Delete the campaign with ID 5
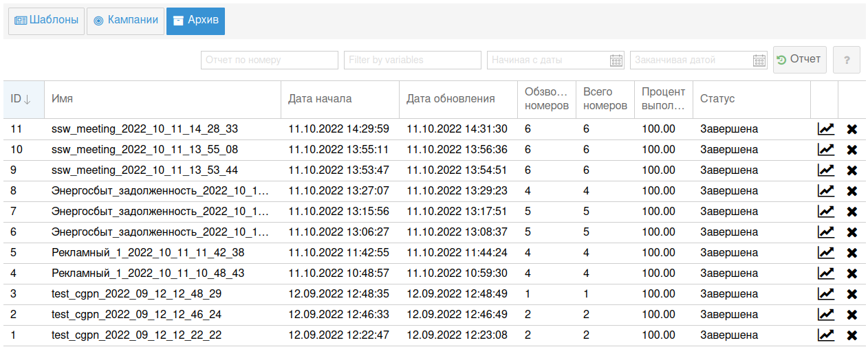The width and height of the screenshot is (868, 358). point(851,253)
